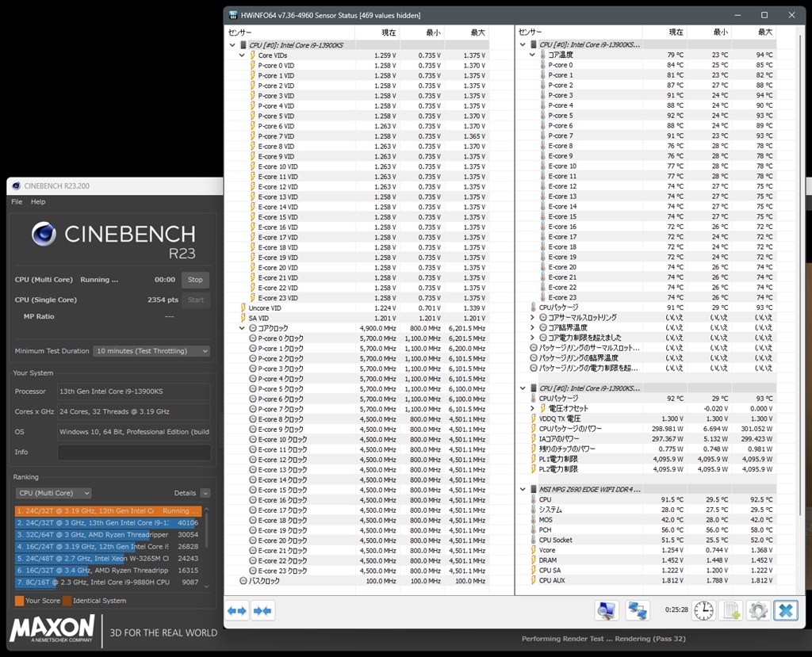This screenshot has width=812, height=657.
Task: Click the DRAM voltage lightning icon
Action: [x=534, y=560]
